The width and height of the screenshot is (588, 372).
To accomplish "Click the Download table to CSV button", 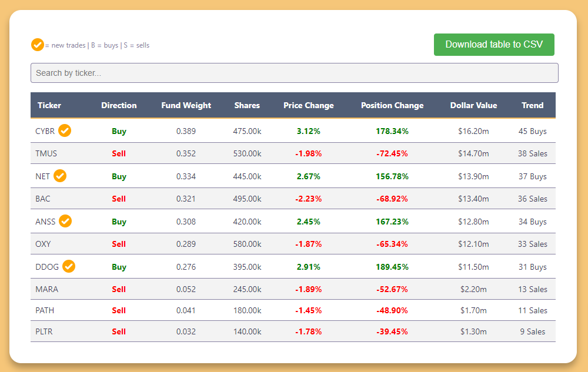I will (494, 45).
